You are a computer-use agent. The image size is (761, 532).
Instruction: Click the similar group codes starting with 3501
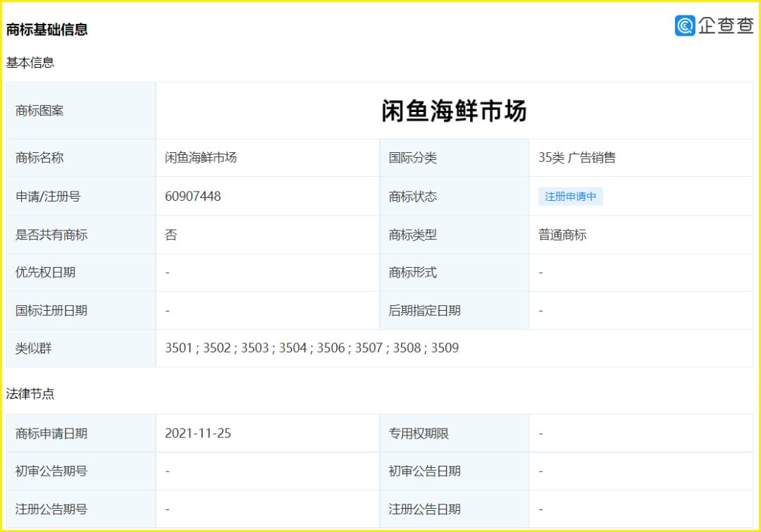click(311, 348)
